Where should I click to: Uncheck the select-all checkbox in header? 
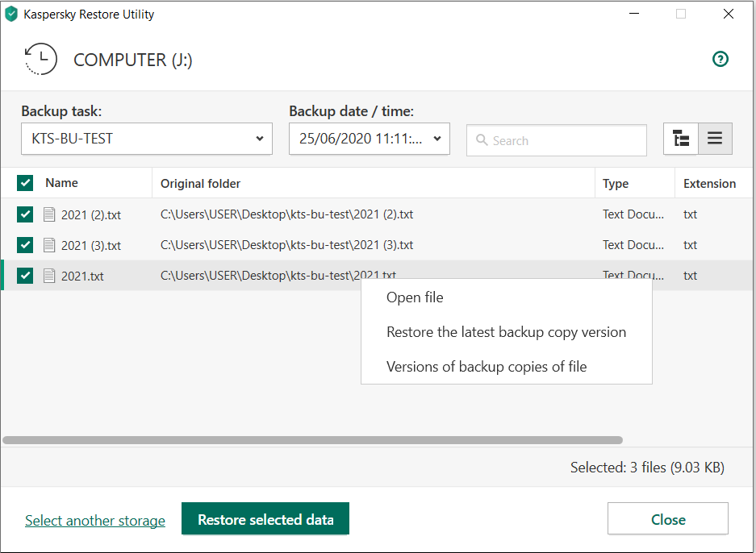[x=25, y=183]
